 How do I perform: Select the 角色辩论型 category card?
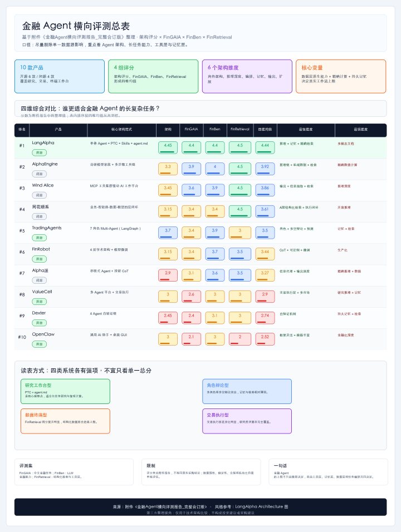pyautogui.click(x=247, y=392)
